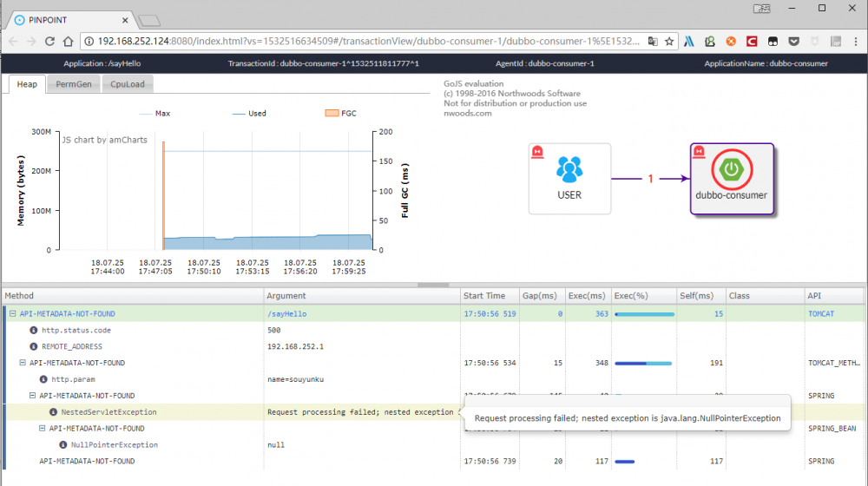Click the NullPointerException exception tooltip text

point(628,418)
